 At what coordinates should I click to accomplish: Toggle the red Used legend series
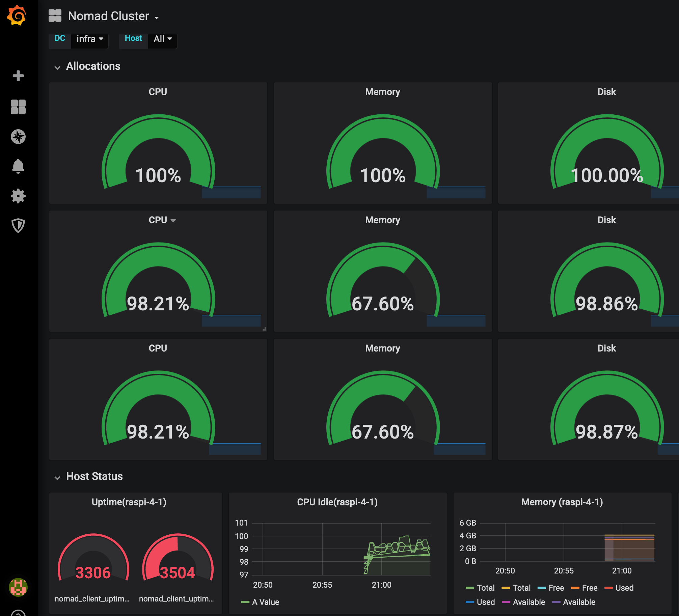coord(624,588)
